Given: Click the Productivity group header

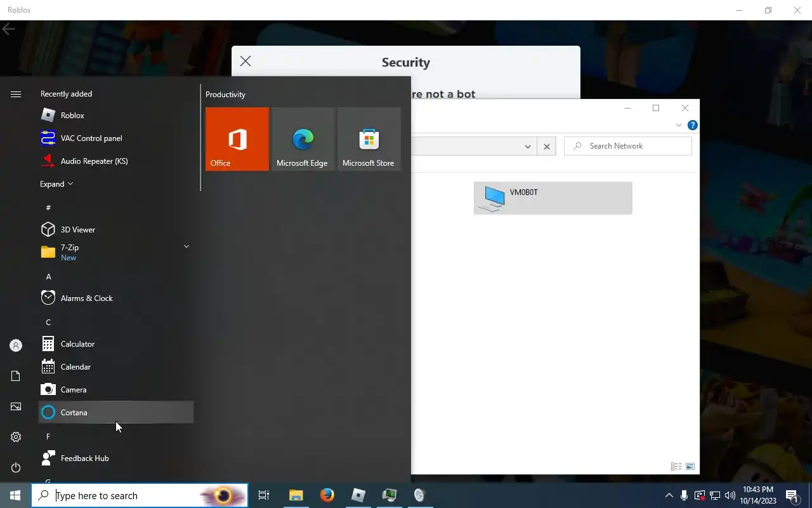Looking at the screenshot, I should coord(225,94).
